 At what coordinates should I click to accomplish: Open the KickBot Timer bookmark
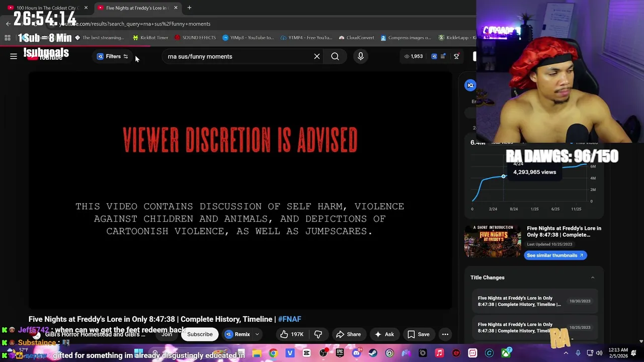[x=150, y=38]
